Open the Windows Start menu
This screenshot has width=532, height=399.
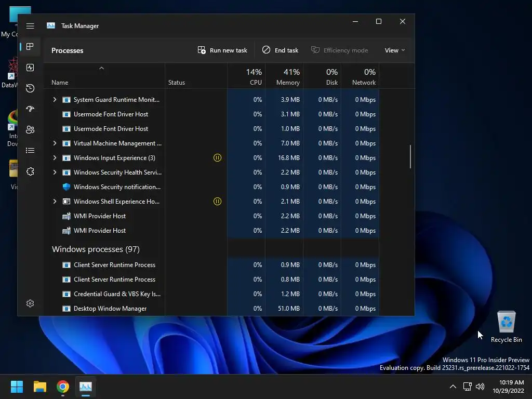click(17, 387)
